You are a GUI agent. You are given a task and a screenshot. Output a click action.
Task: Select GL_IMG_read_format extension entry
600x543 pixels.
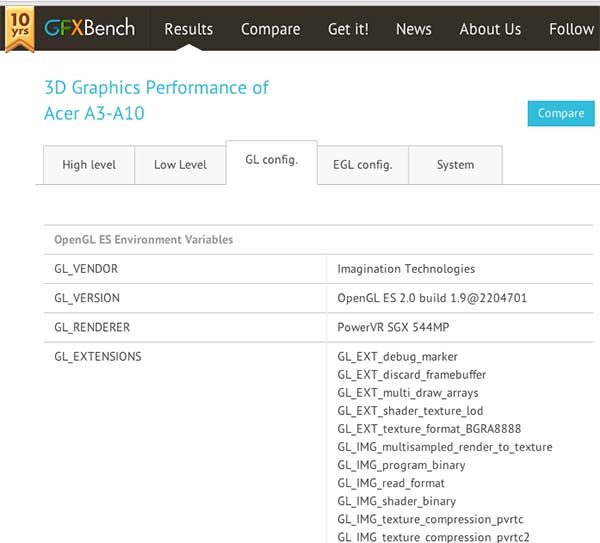391,483
